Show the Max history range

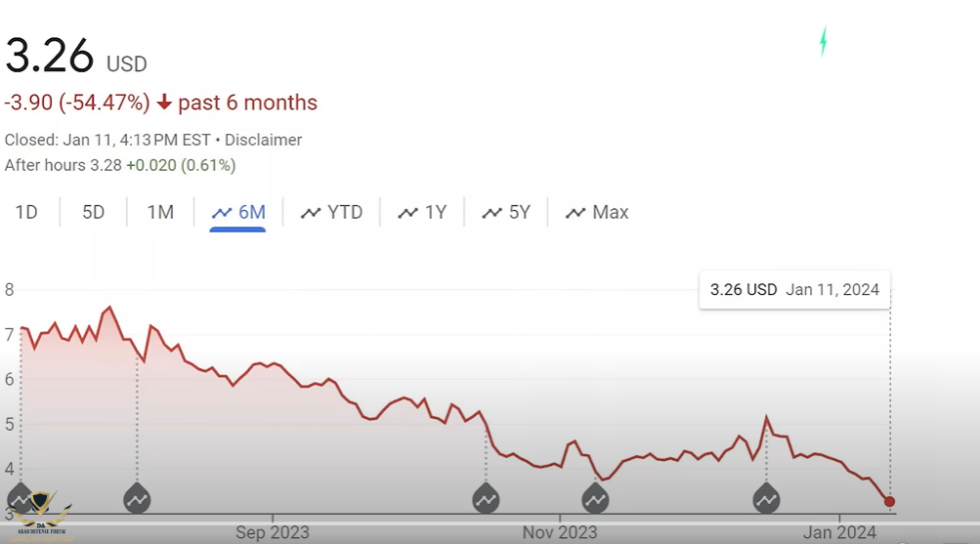point(597,212)
